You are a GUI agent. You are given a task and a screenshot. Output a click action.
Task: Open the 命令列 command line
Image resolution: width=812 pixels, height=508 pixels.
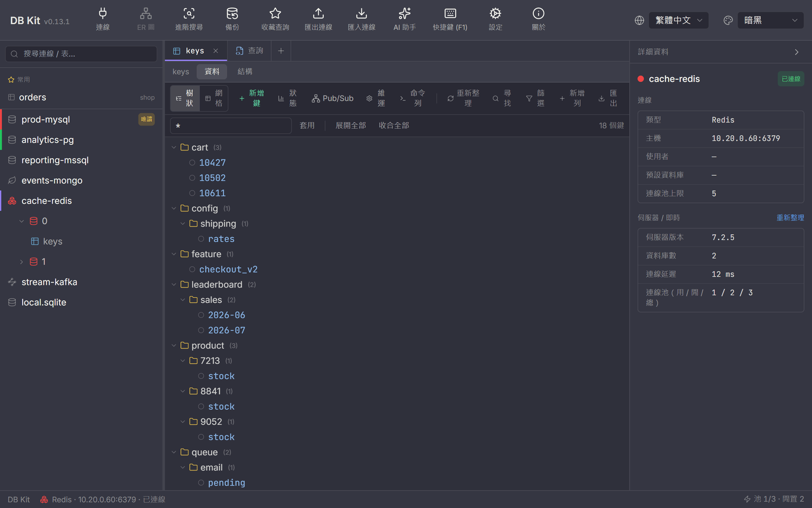coord(413,98)
